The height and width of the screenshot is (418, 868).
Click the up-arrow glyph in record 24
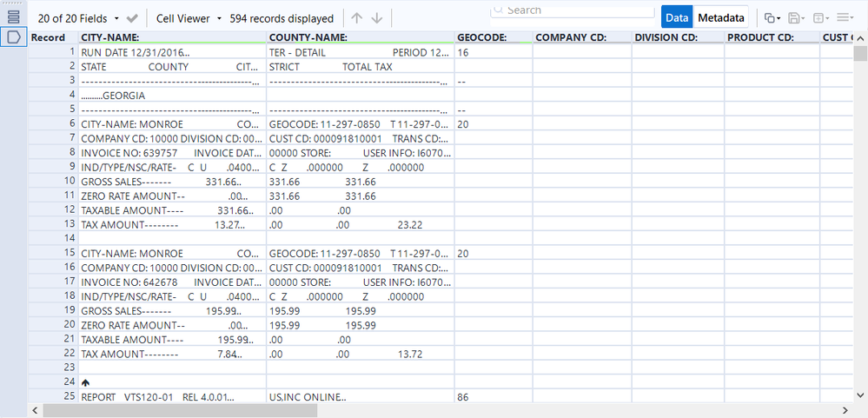85,382
